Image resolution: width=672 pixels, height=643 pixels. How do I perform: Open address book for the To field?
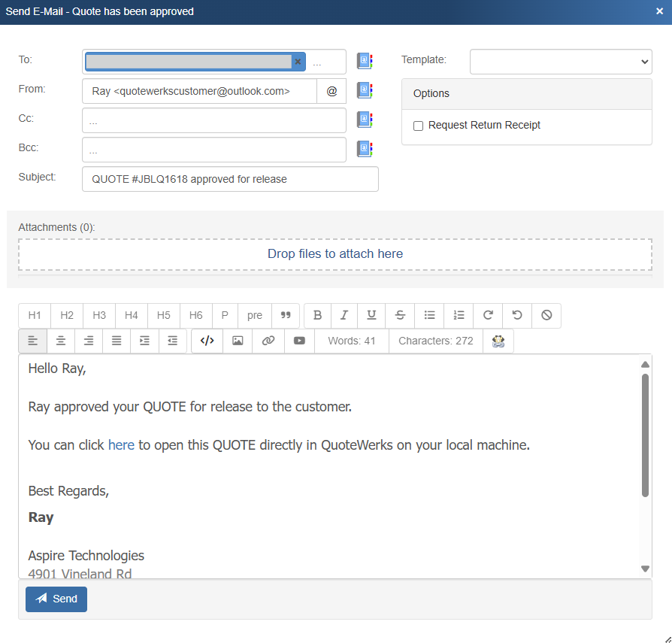pyautogui.click(x=365, y=62)
